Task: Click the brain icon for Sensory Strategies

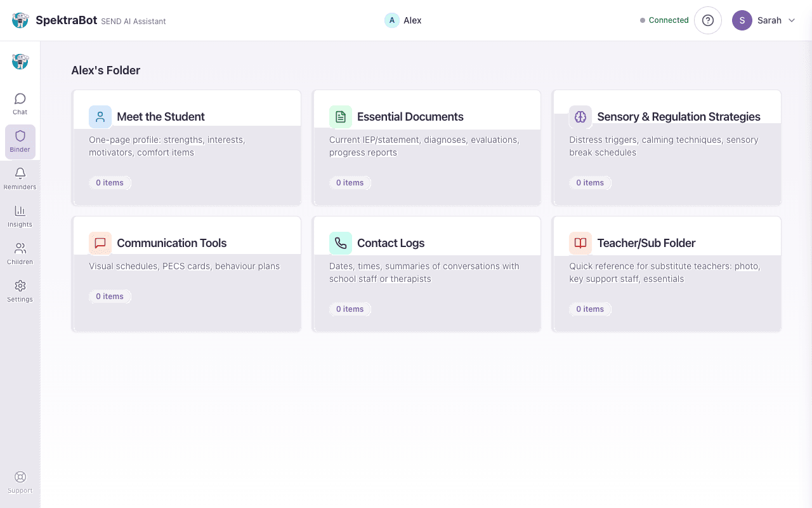Action: (x=580, y=117)
